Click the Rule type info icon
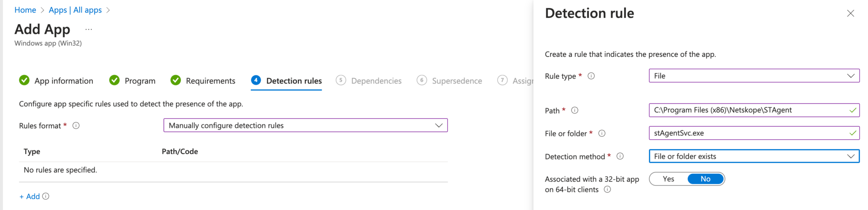Image resolution: width=868 pixels, height=210 pixels. coord(591,76)
